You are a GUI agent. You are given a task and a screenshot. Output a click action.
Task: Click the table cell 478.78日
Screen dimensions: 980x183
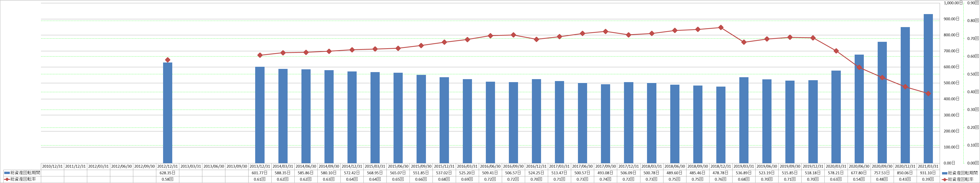click(721, 173)
